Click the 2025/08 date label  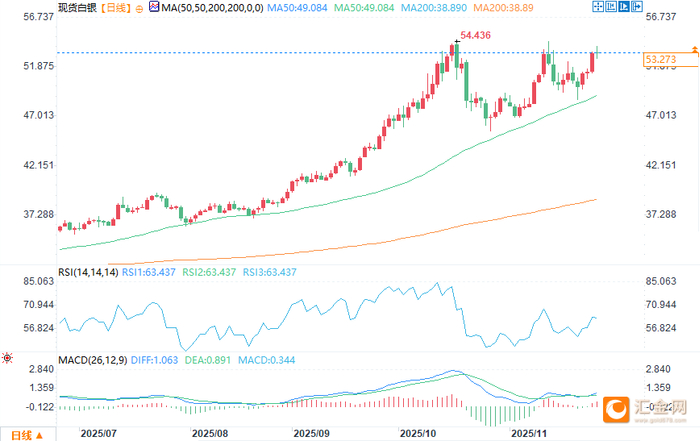[x=210, y=433]
